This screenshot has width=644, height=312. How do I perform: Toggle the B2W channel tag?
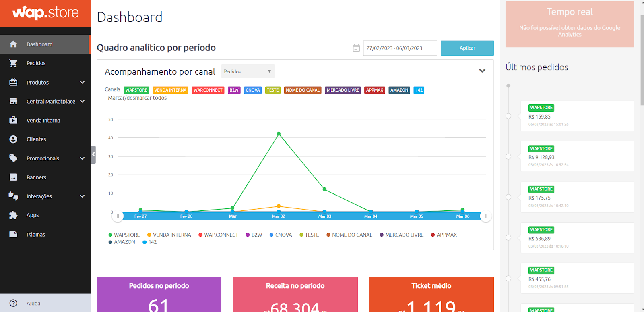pos(234,90)
